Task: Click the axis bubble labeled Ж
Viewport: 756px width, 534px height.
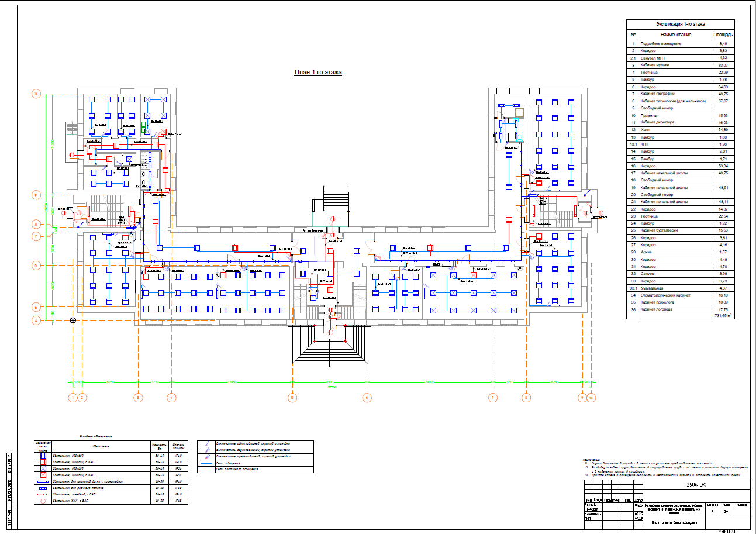Action: 35,94
